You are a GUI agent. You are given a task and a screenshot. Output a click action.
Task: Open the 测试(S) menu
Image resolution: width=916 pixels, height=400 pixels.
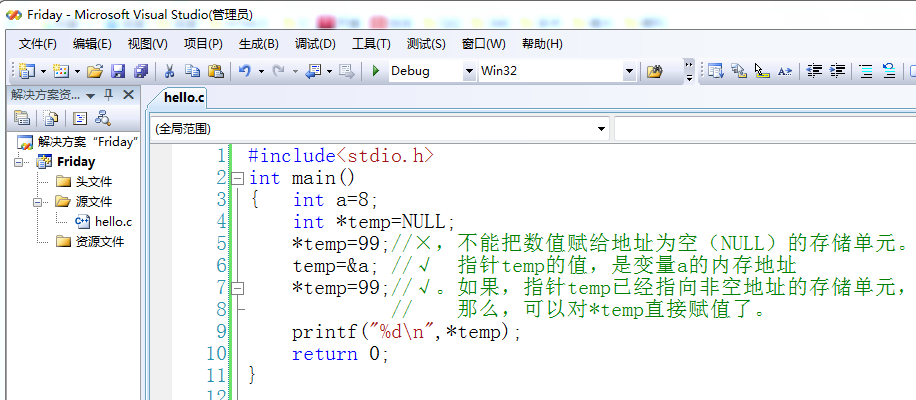pos(426,44)
